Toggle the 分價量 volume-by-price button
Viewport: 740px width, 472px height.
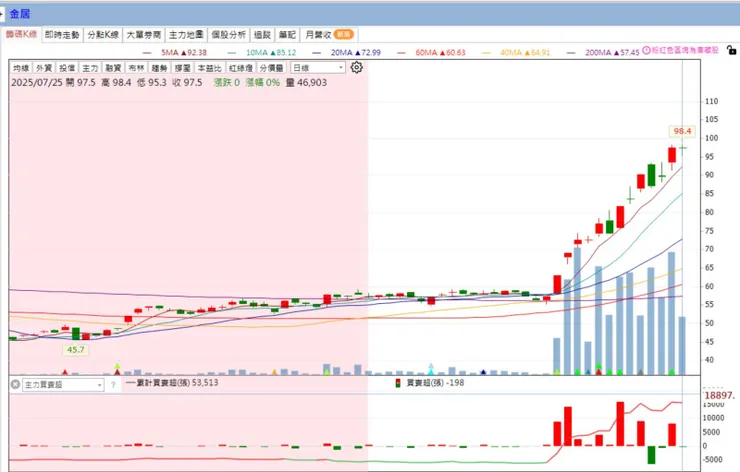tap(271, 68)
